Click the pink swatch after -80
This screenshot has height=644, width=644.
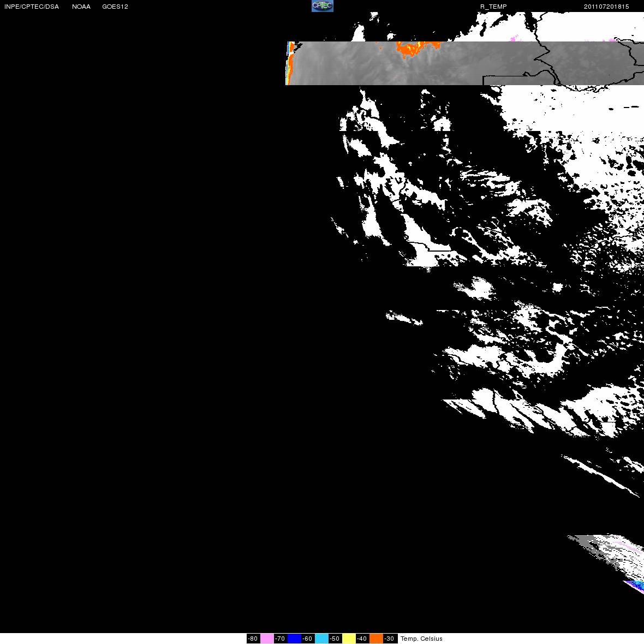click(x=267, y=639)
